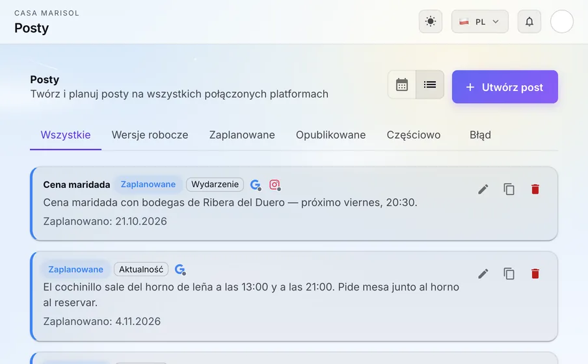The width and height of the screenshot is (588, 364).
Task: Duplicate the Cena maridada post
Action: 509,189
